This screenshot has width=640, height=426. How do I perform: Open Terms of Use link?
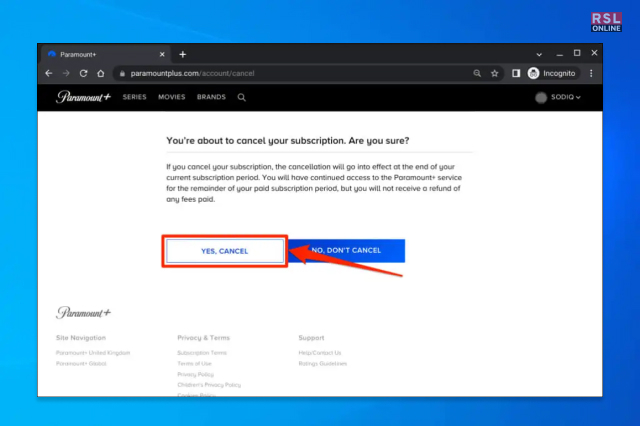[x=194, y=364]
